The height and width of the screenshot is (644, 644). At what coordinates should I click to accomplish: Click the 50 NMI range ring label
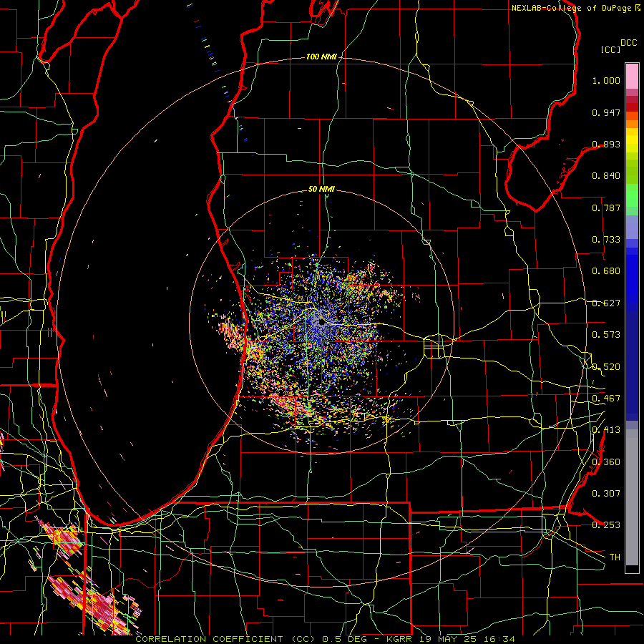[x=321, y=189]
